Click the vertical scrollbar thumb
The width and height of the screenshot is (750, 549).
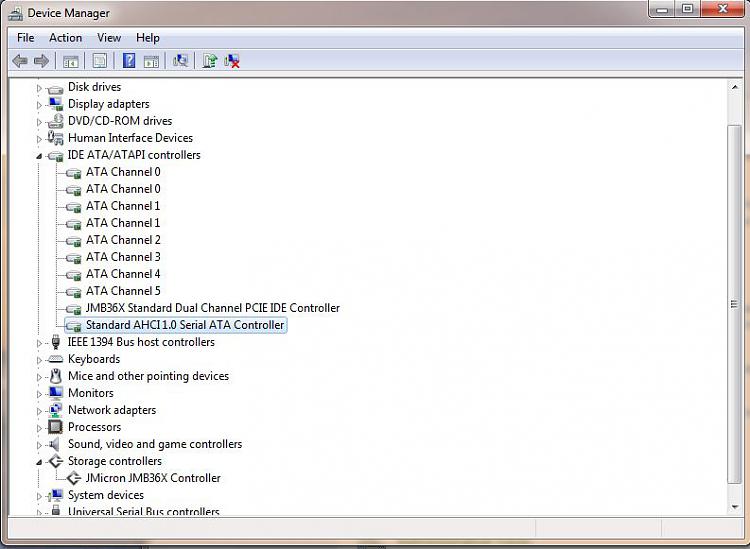tap(734, 304)
